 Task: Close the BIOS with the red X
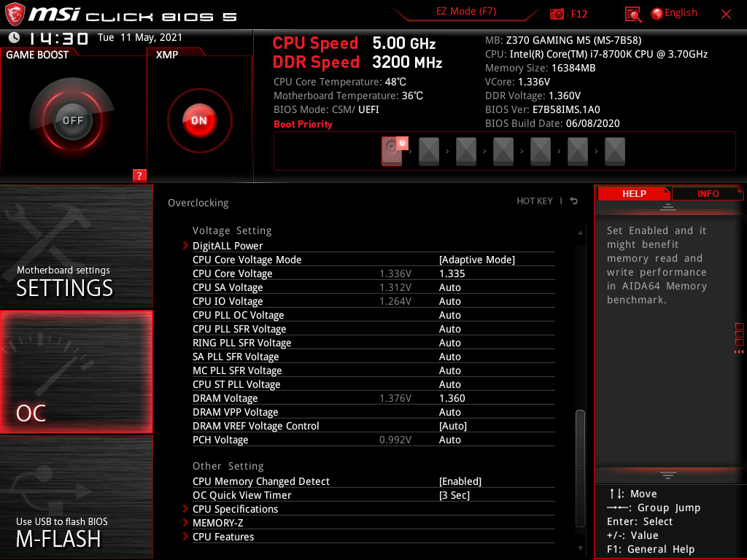tap(726, 15)
